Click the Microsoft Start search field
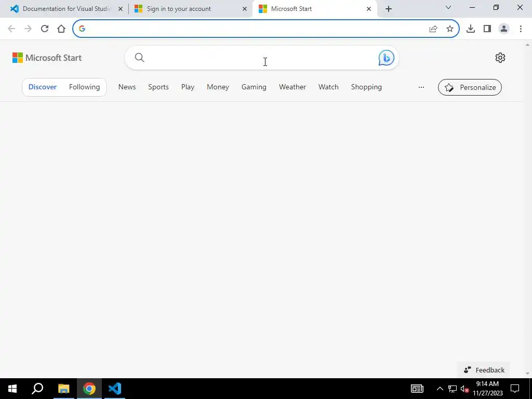Screen dimensions: 532x399 click(261, 58)
